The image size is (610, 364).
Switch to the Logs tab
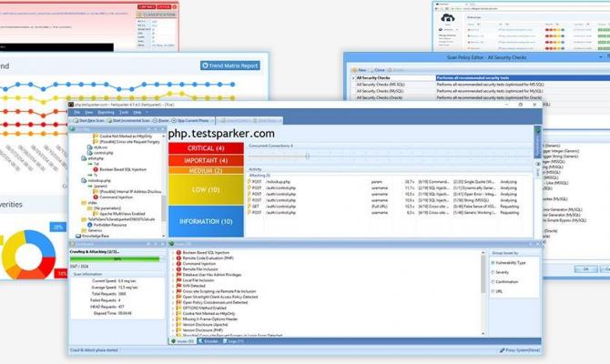tap(233, 341)
